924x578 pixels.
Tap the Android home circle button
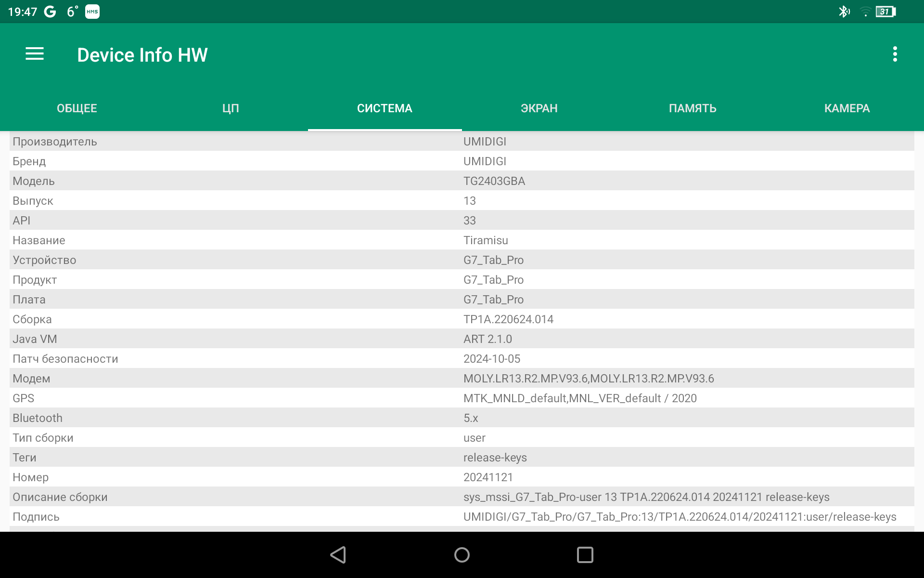[x=462, y=555]
